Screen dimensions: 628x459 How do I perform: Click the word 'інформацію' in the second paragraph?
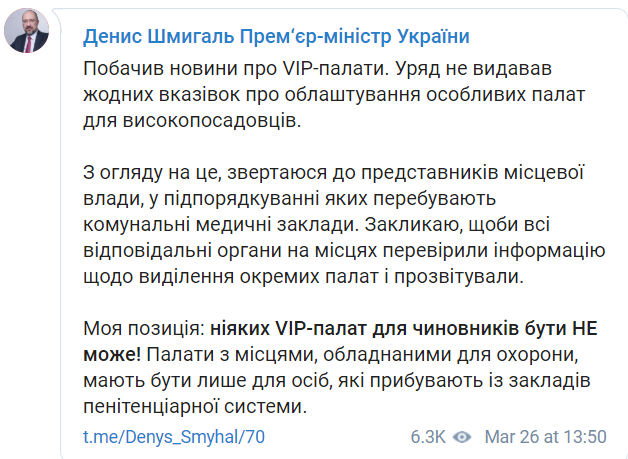[x=549, y=251]
